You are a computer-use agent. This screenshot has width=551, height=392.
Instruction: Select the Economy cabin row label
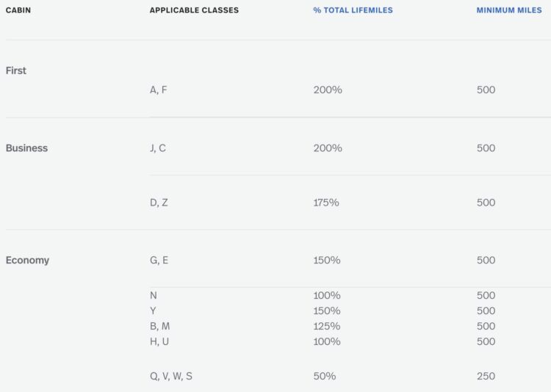(x=27, y=261)
